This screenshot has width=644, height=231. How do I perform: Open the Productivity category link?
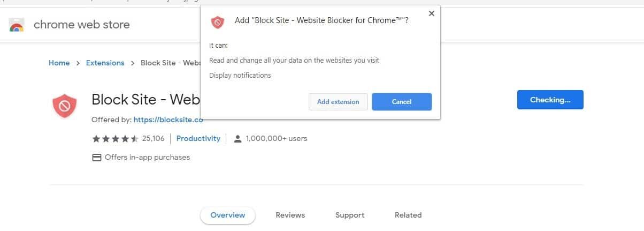[x=198, y=138]
